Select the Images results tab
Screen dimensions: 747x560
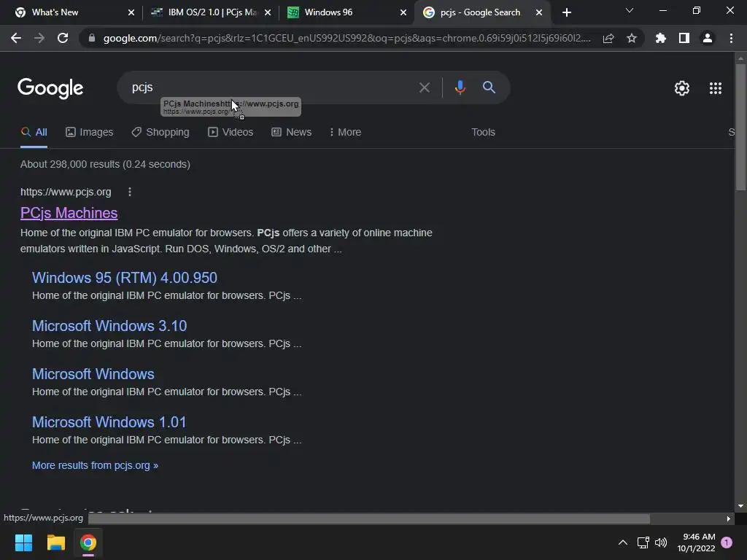coord(90,133)
